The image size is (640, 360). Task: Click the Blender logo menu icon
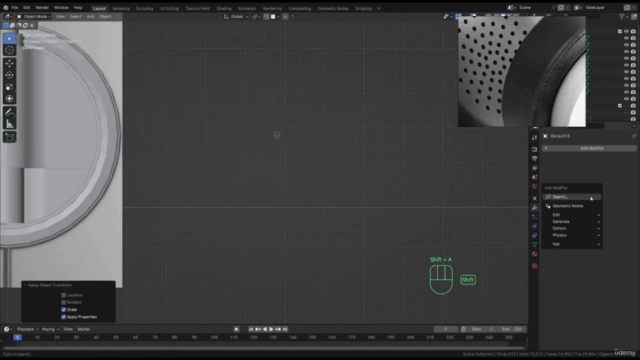(x=6, y=8)
